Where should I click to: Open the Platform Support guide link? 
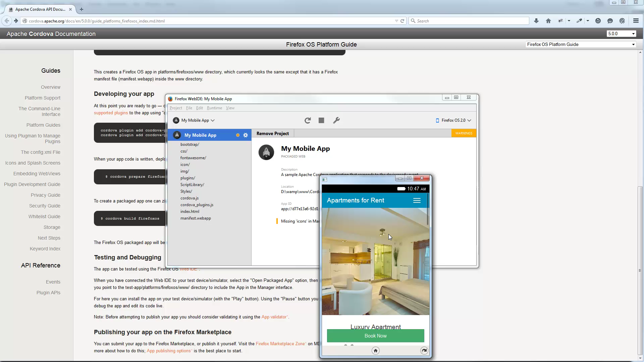43,98
